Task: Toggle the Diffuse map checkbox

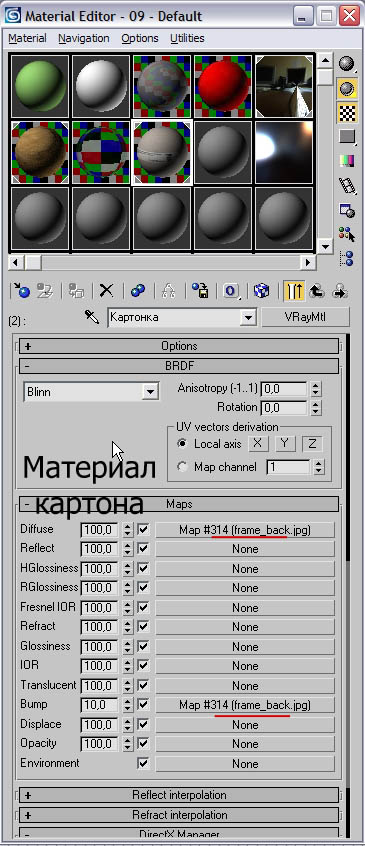Action: point(143,530)
